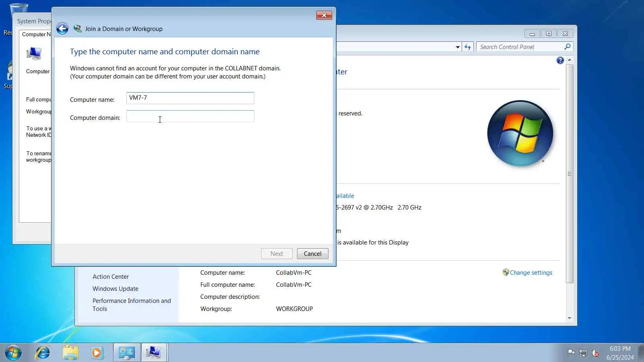This screenshot has height=362, width=644.
Task: Focus the Computer domain text box
Action: tap(190, 116)
